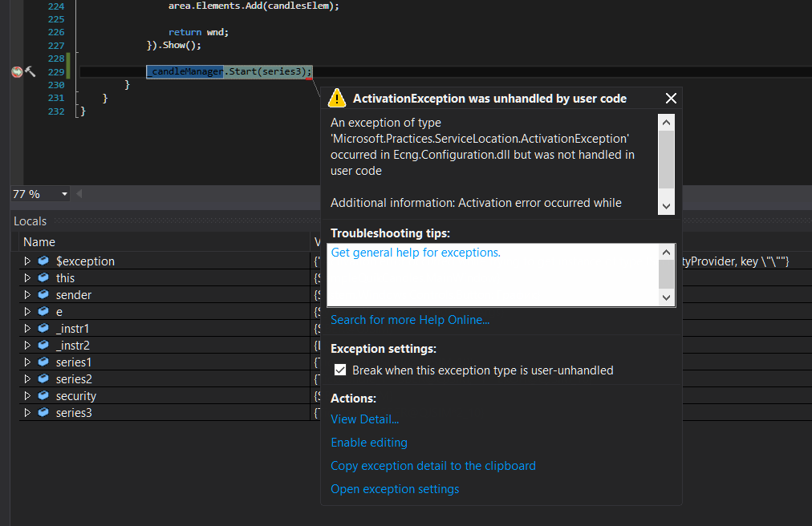Close the ActivationException popup
Viewport: 812px width, 526px height.
click(671, 99)
